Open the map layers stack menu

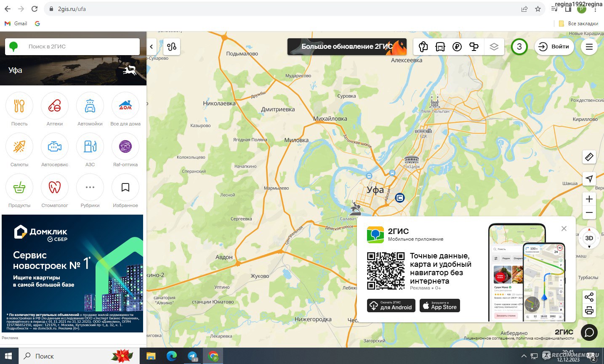tap(494, 47)
